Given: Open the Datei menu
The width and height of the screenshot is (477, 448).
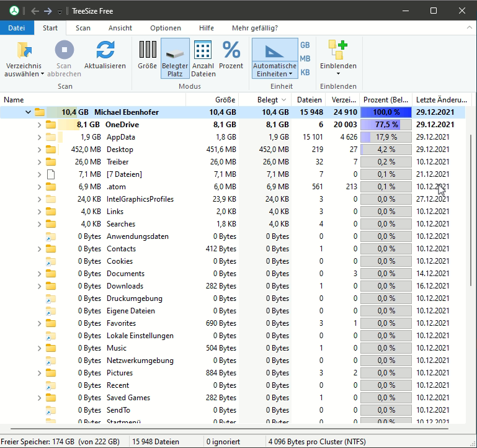Looking at the screenshot, I should (x=16, y=28).
